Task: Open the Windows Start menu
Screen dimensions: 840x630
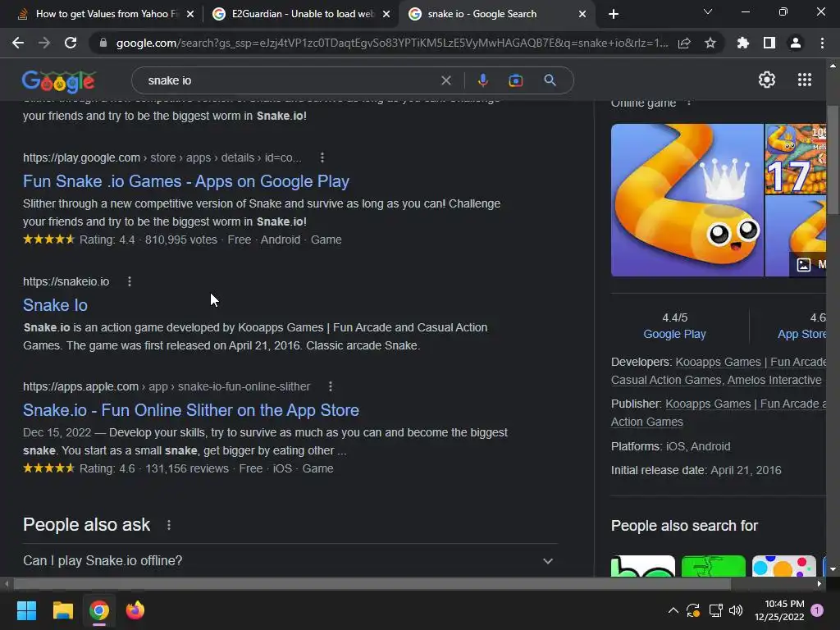Action: [x=26, y=610]
